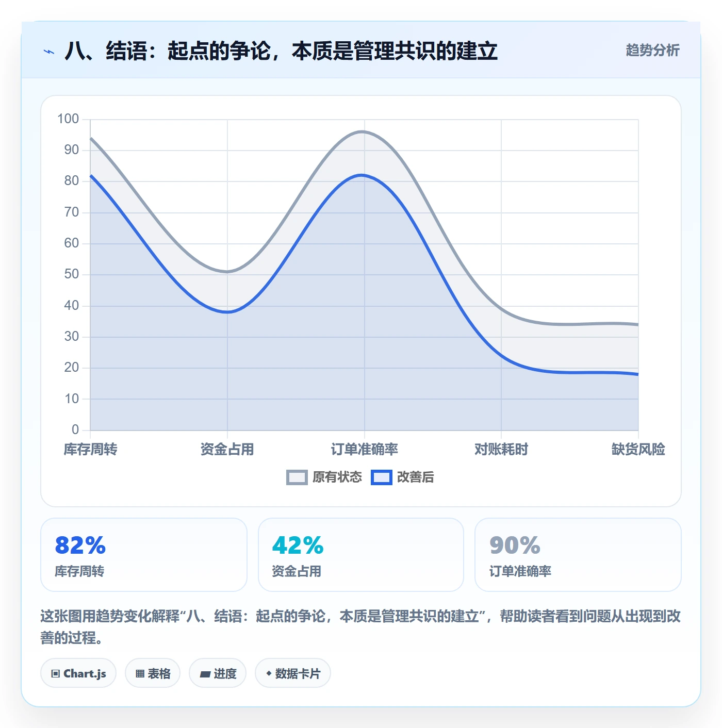Click the 原有状态 legend label
Screen dimensions: 722x728
[337, 477]
